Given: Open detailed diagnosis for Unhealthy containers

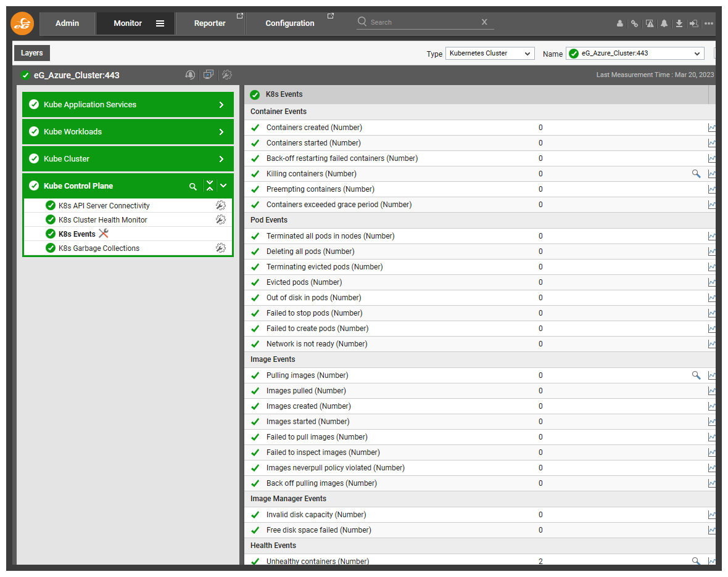Looking at the screenshot, I should 696,561.
